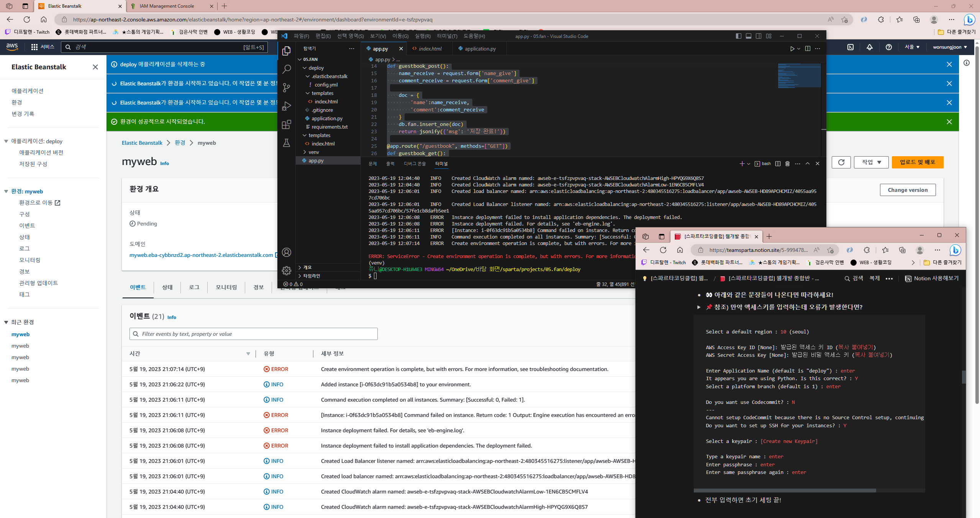Image resolution: width=980 pixels, height=518 pixels.
Task: Open the 작업 actions dropdown
Action: click(871, 162)
